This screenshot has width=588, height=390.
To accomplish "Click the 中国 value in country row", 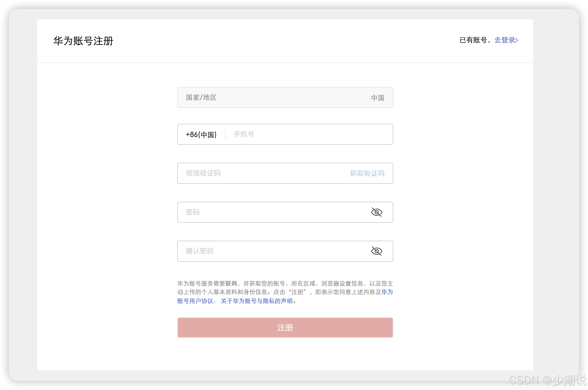I will pos(377,97).
